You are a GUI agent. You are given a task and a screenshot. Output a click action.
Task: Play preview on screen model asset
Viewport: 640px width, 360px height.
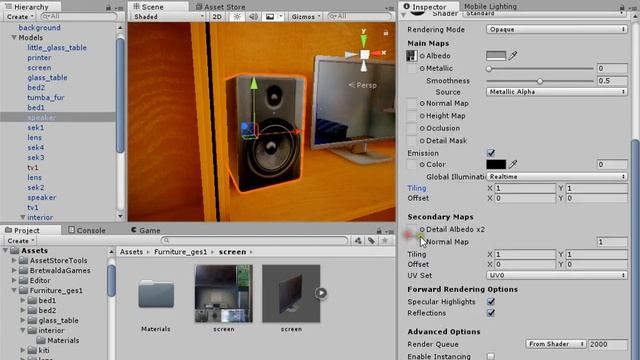click(x=321, y=293)
